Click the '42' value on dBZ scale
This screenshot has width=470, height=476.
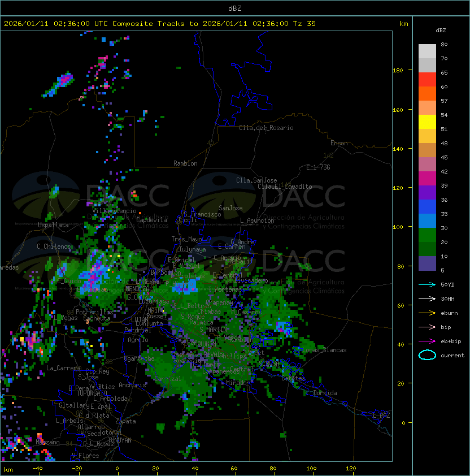tap(444, 171)
